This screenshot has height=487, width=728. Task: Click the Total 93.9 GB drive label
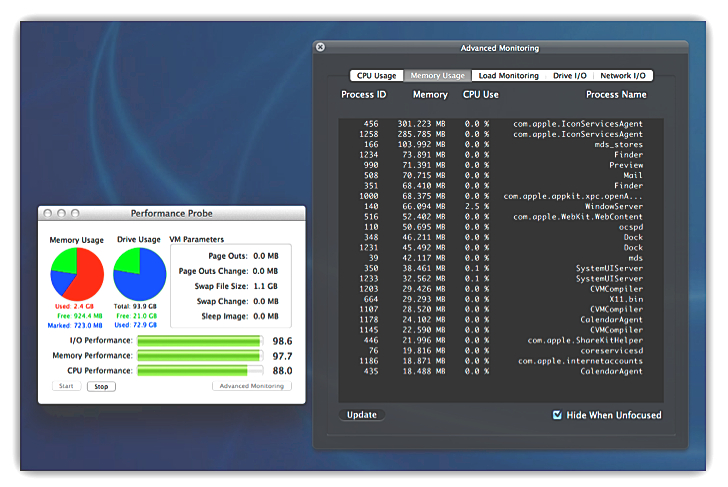coord(135,306)
